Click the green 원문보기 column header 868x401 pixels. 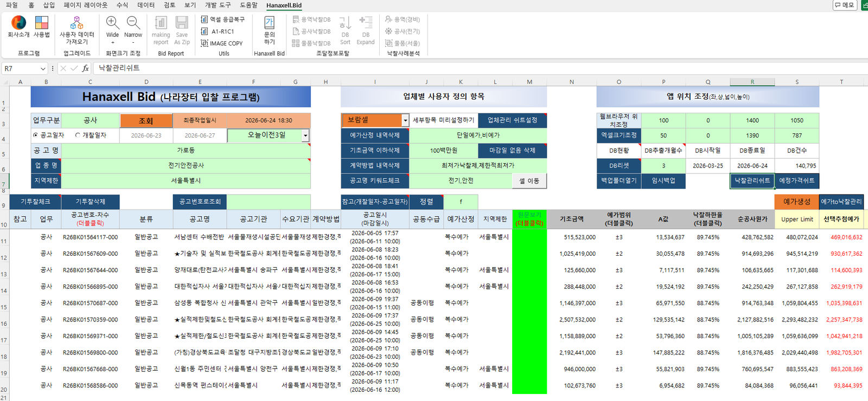point(529,219)
